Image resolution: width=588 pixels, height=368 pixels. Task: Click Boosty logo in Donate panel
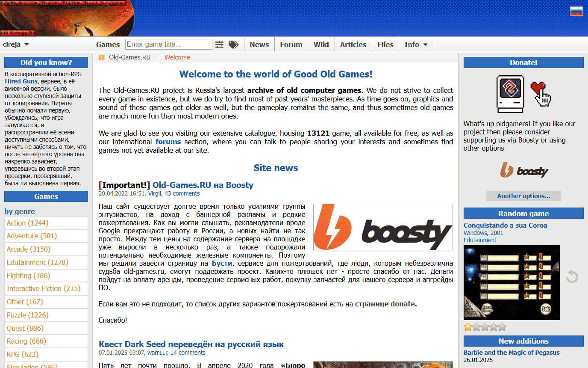click(523, 171)
